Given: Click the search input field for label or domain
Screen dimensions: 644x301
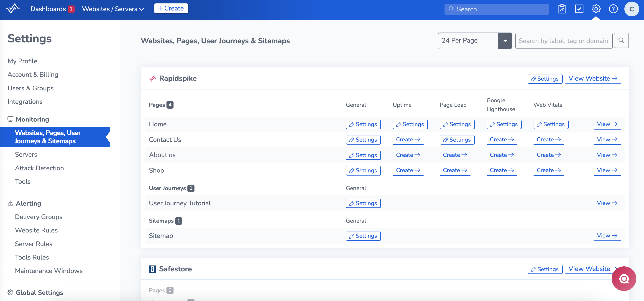Looking at the screenshot, I should (x=564, y=40).
